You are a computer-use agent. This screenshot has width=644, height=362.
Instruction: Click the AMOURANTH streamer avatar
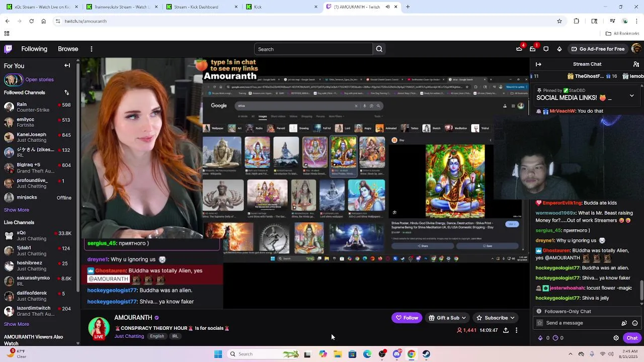[x=99, y=328]
